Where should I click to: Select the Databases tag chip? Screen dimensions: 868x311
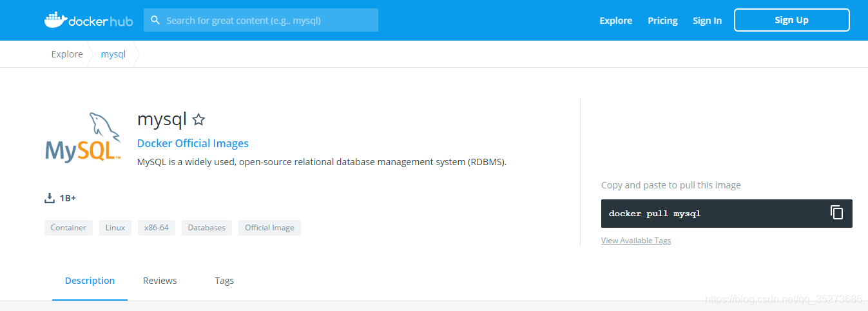(207, 228)
